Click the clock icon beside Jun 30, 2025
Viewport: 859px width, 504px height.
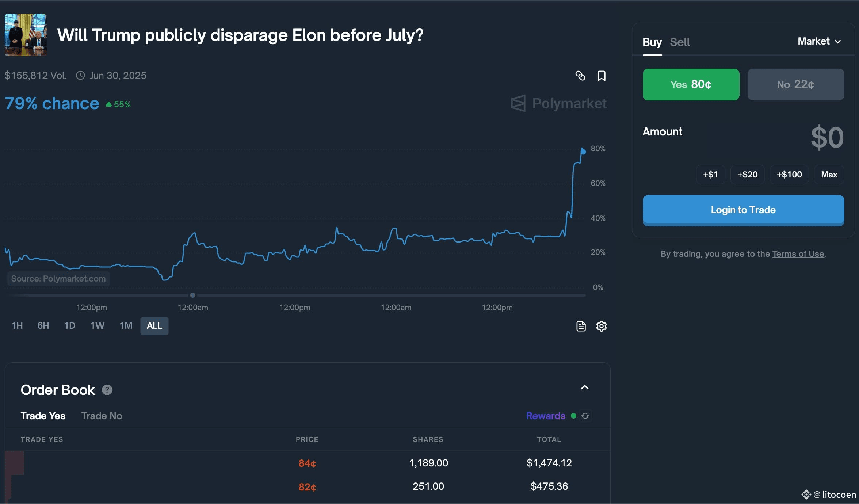click(80, 76)
